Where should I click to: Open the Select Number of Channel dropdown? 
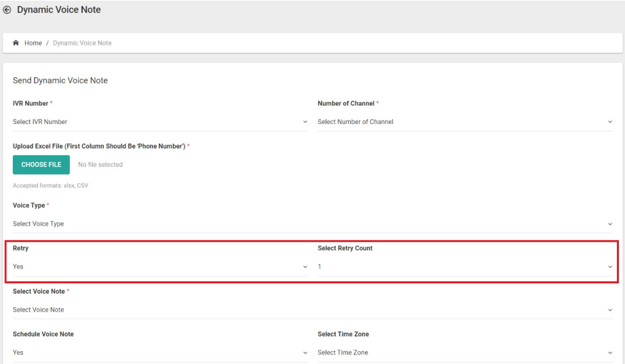465,122
